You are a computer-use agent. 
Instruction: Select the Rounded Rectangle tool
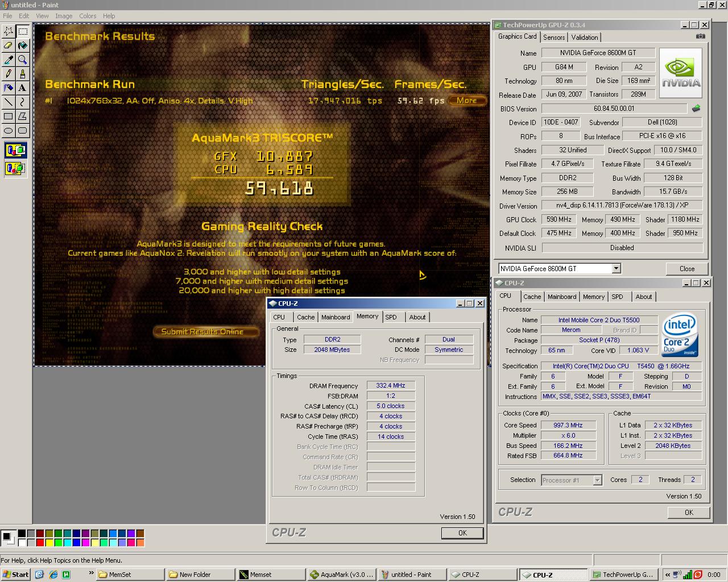[x=23, y=131]
